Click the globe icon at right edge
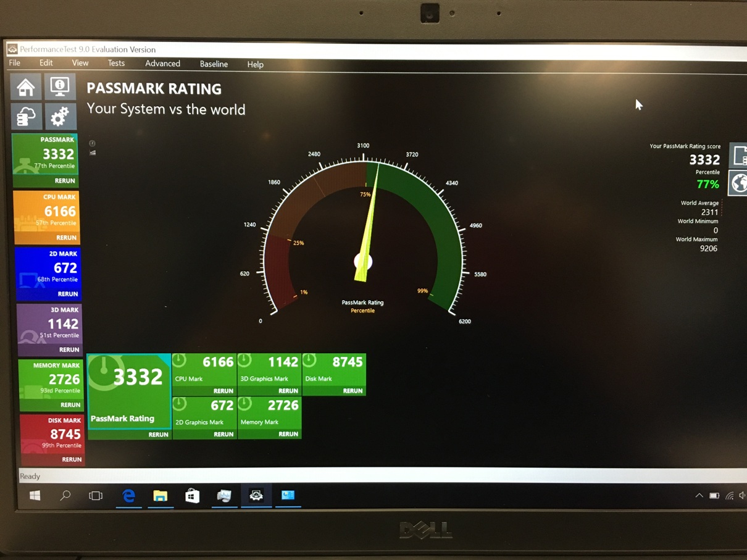The height and width of the screenshot is (560, 747). point(738,183)
